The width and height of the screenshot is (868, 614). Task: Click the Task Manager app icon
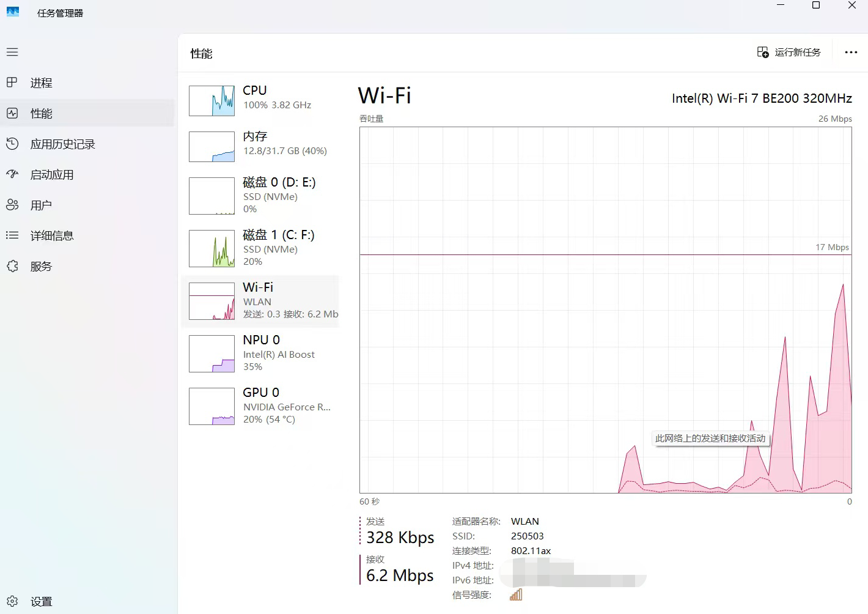(x=13, y=12)
